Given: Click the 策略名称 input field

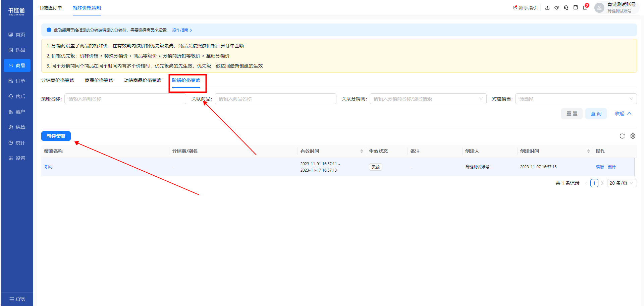Looking at the screenshot, I should click(125, 99).
